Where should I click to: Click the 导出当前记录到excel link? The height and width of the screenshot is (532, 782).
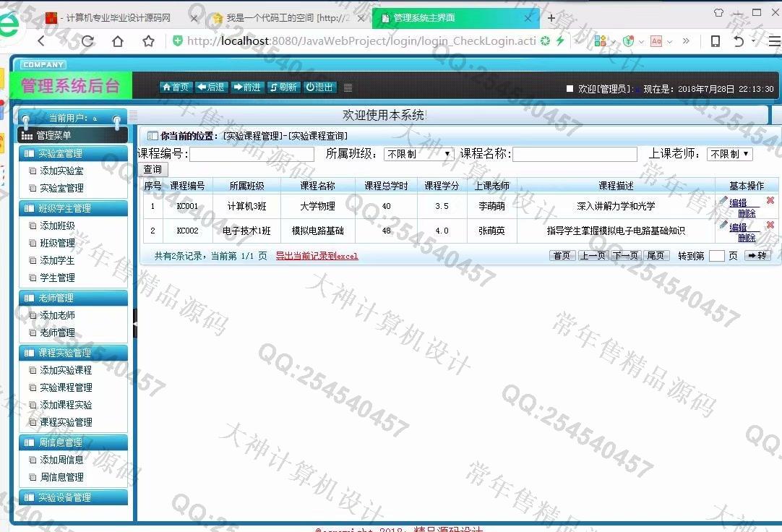pyautogui.click(x=317, y=256)
